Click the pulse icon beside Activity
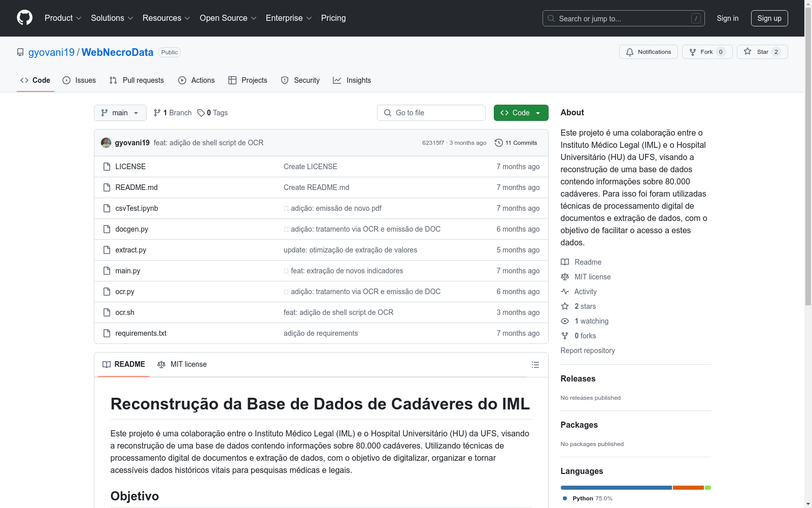Screen dimensions: 812x508 565,292
